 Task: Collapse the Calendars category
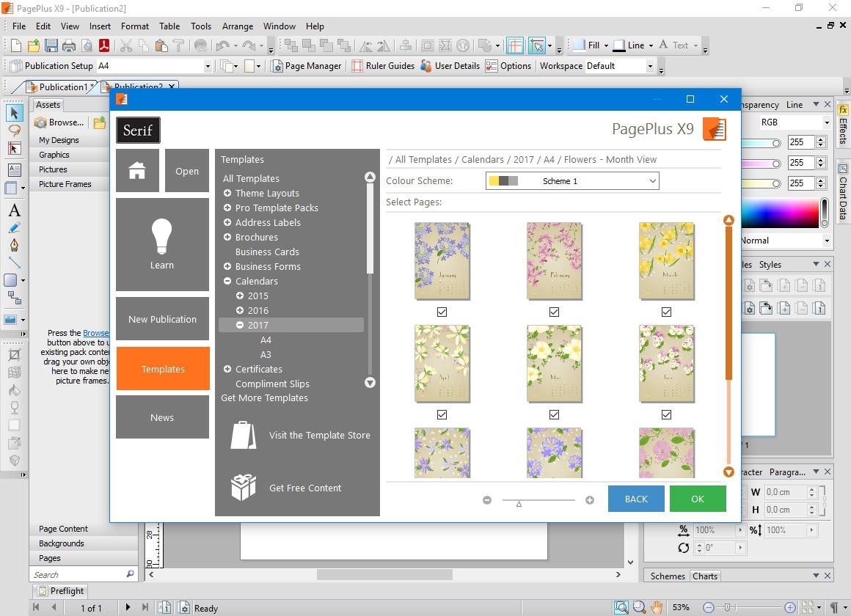point(227,281)
